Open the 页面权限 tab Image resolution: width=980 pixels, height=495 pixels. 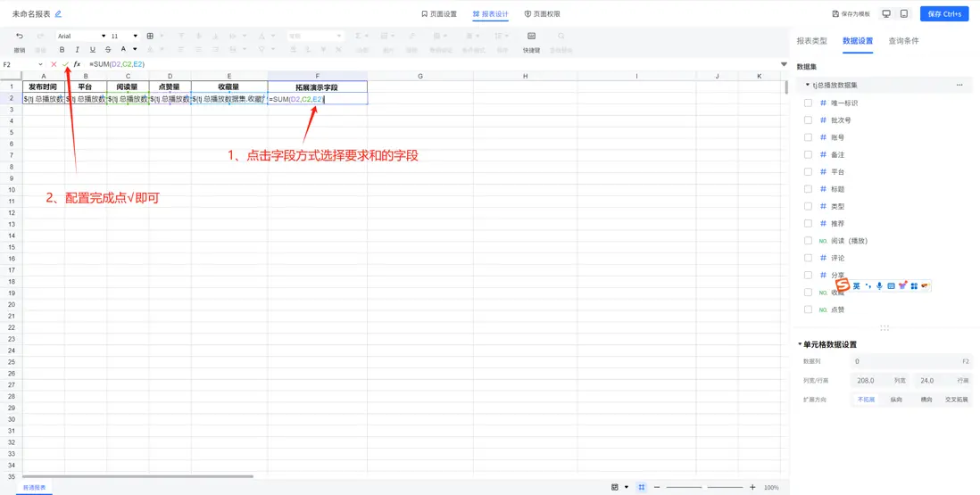[542, 13]
